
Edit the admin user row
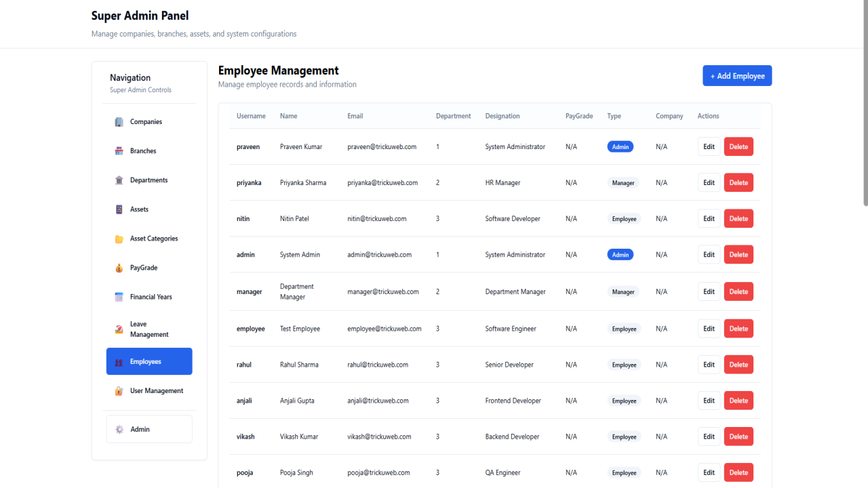(709, 254)
